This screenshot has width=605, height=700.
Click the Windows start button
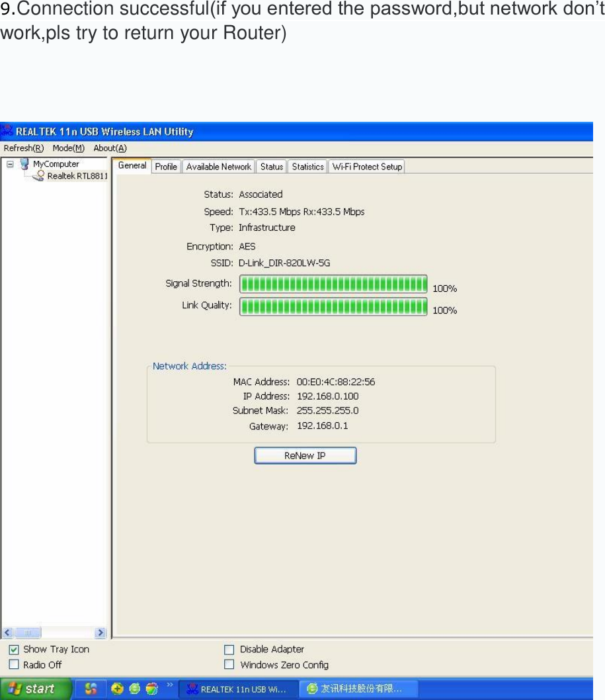pyautogui.click(x=35, y=689)
